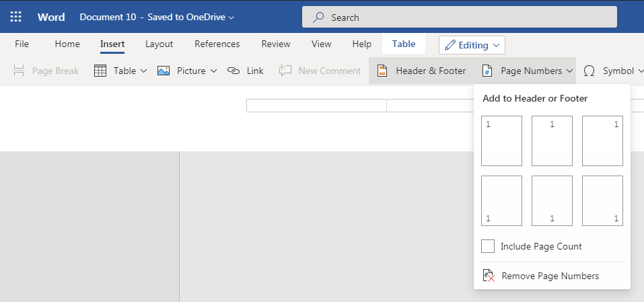Open the Review tab

[276, 44]
